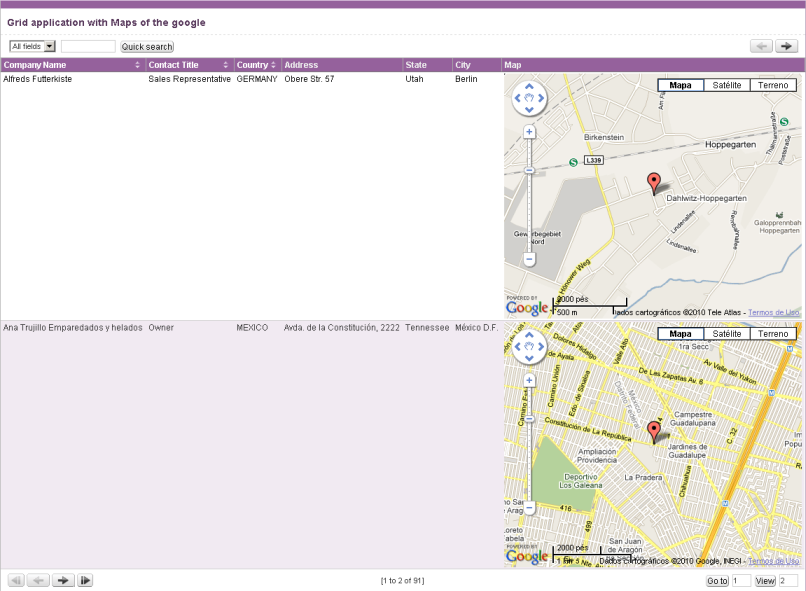The image size is (806, 591).
Task: Go to next page using bottom arrow
Action: (x=63, y=580)
